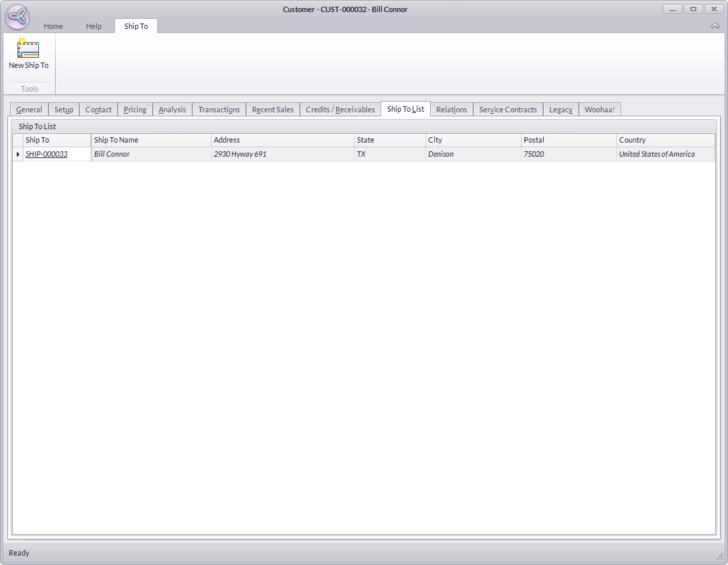
Task: Click the United States of America cell
Action: [665, 154]
